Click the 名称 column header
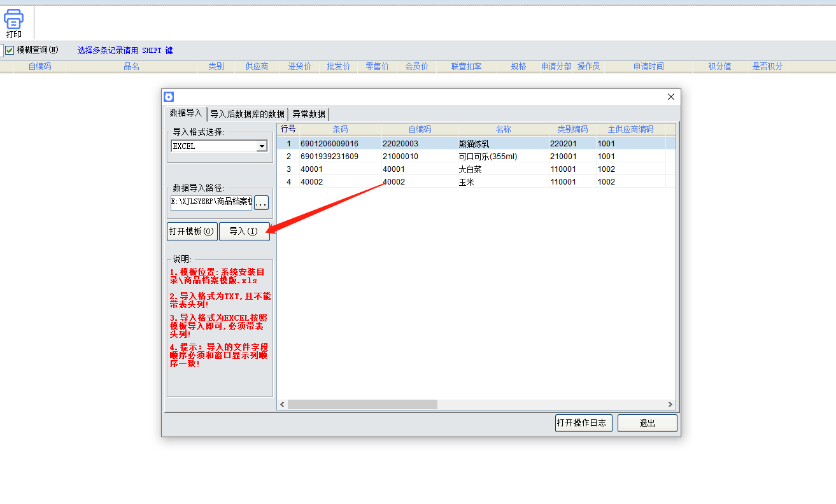The height and width of the screenshot is (504, 836). pyautogui.click(x=503, y=129)
